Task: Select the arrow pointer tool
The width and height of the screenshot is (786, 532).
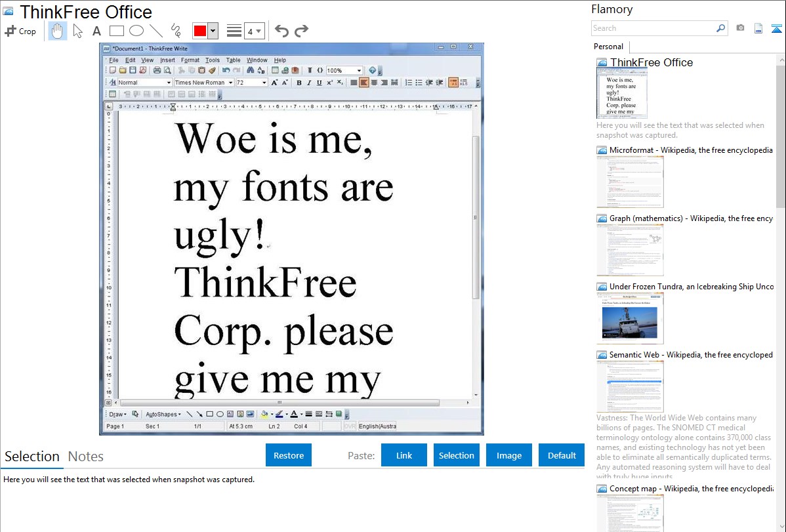Action: (x=77, y=31)
